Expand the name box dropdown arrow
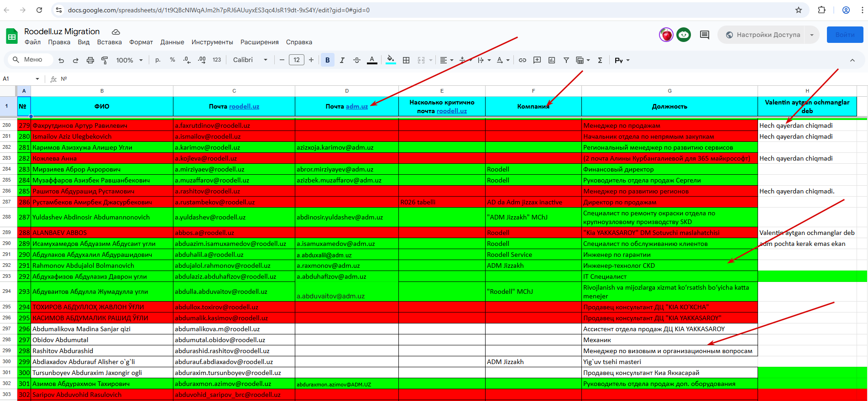This screenshot has height=401, width=868. tap(37, 79)
